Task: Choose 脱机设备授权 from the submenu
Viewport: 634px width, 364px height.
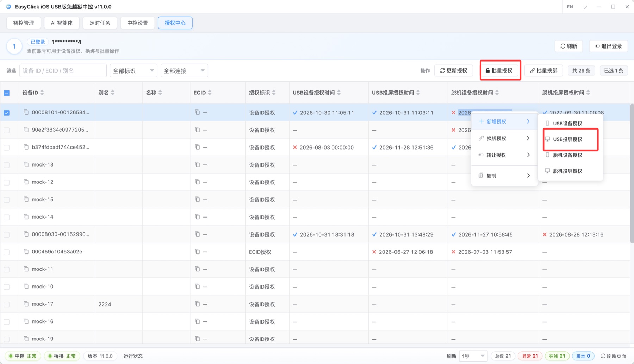Action: pyautogui.click(x=570, y=155)
